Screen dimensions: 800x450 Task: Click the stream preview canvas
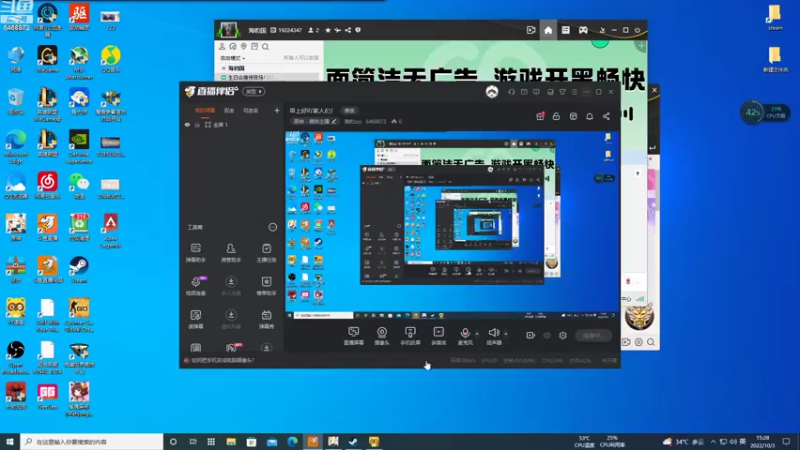tap(452, 225)
